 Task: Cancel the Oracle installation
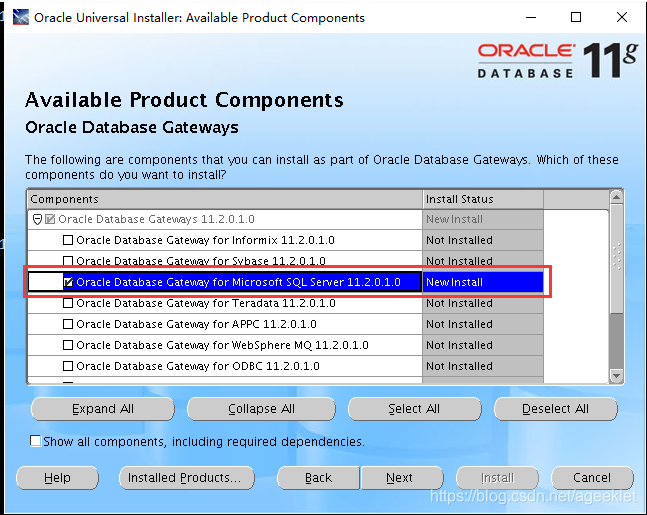pyautogui.click(x=592, y=478)
